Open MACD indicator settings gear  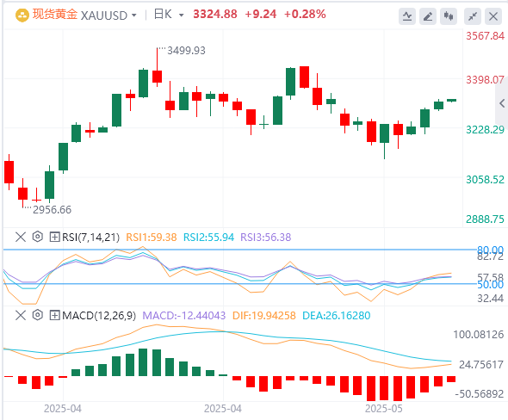[38, 315]
